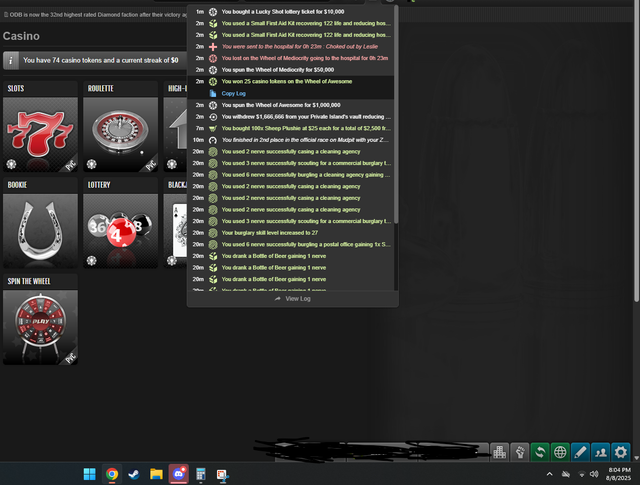The width and height of the screenshot is (640, 485).
Task: Click the volume speaker icon in system tray
Action: pyautogui.click(x=594, y=474)
